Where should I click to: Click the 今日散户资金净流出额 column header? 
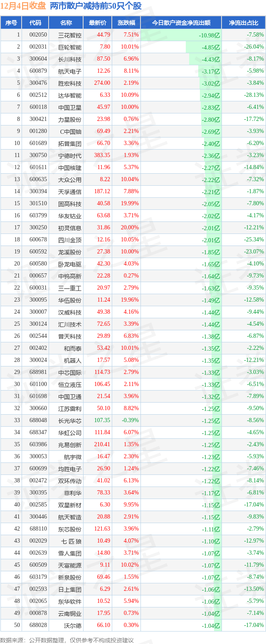[181, 23]
